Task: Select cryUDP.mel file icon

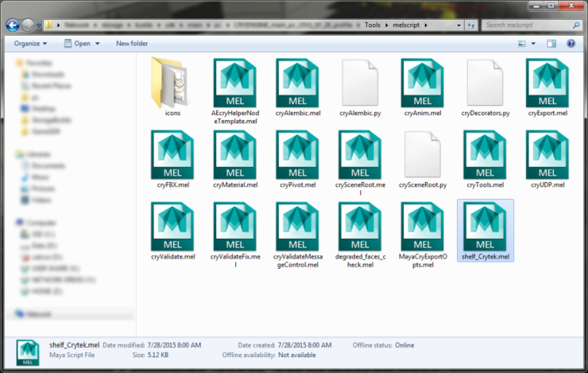Action: (x=547, y=154)
